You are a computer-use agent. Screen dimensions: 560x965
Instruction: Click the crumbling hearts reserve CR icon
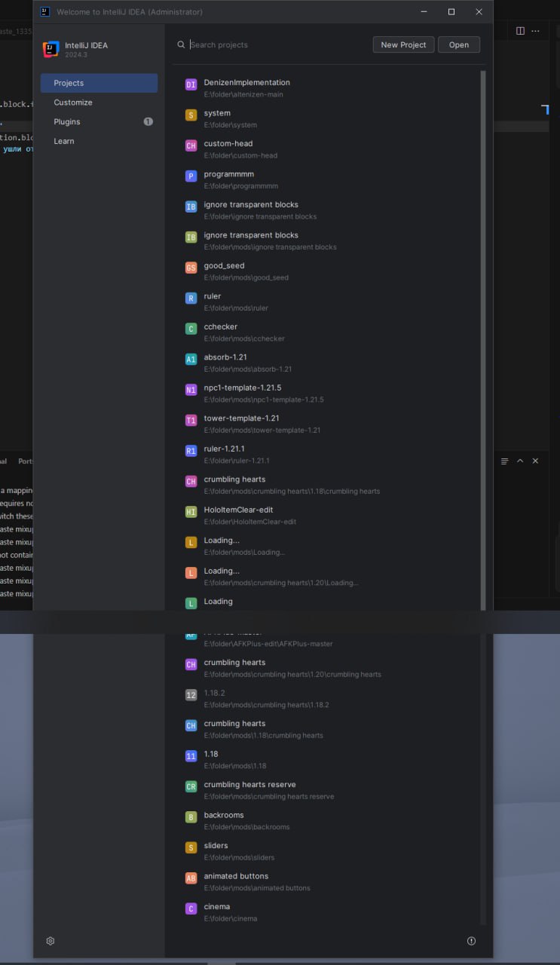pos(191,786)
